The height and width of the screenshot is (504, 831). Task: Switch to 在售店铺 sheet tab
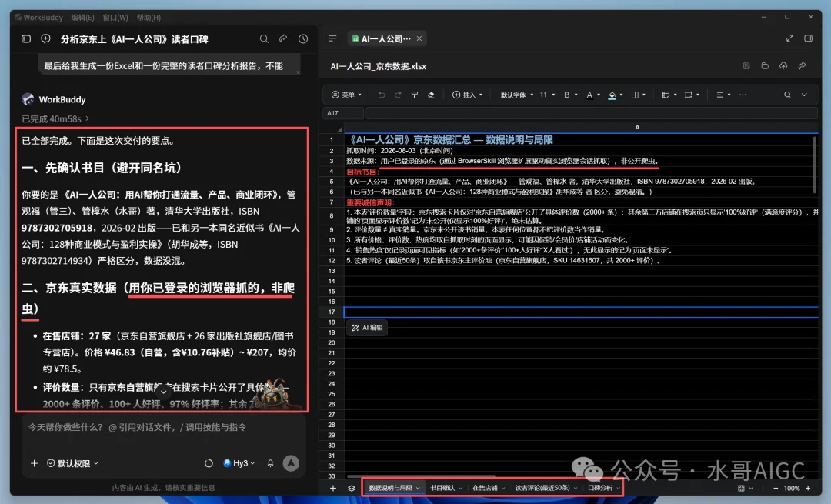[x=488, y=488]
